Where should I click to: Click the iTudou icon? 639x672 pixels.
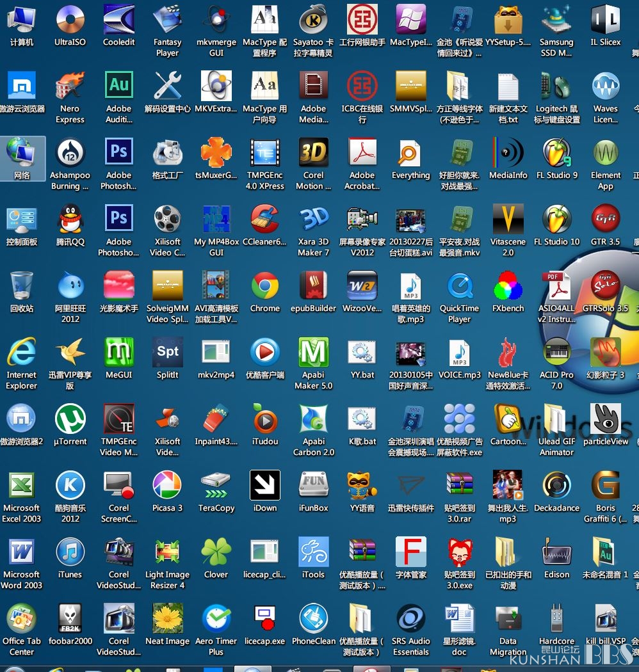pyautogui.click(x=265, y=419)
